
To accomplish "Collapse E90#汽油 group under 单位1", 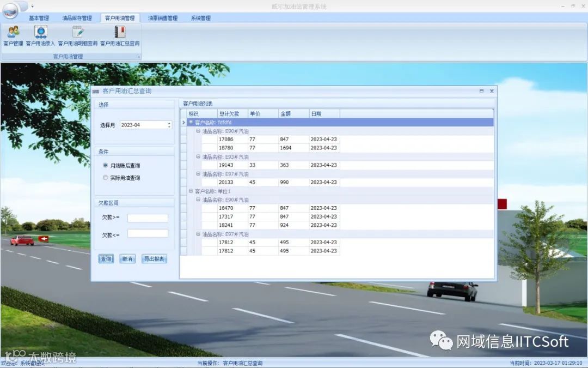I will coord(198,200).
